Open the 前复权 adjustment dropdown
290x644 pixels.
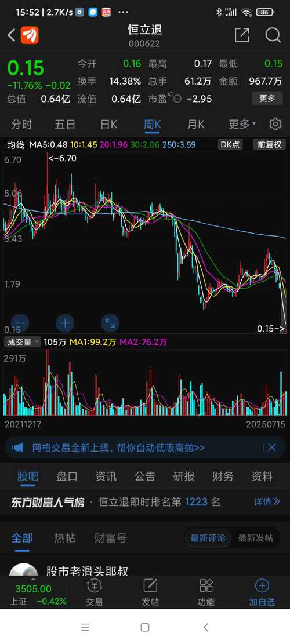pyautogui.click(x=269, y=144)
